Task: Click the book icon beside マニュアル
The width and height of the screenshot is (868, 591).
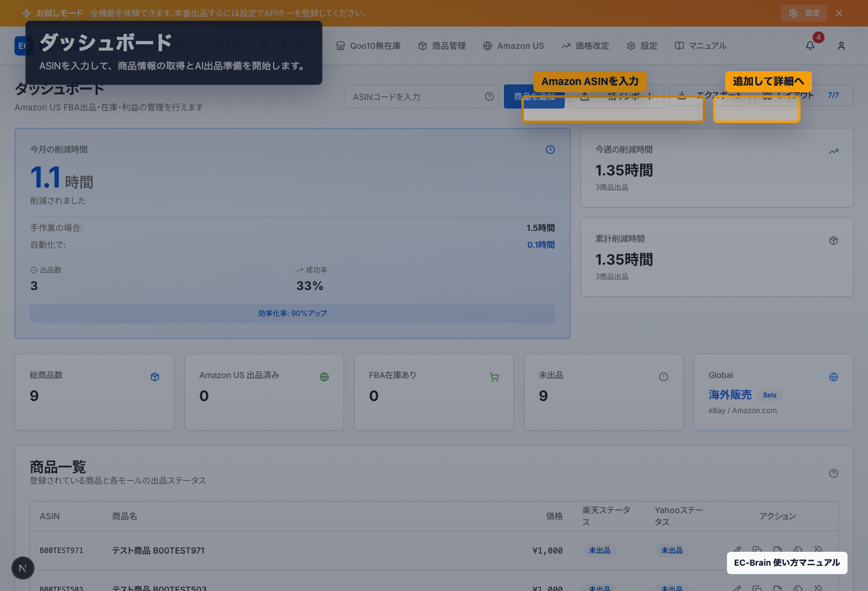Action: [x=679, y=46]
